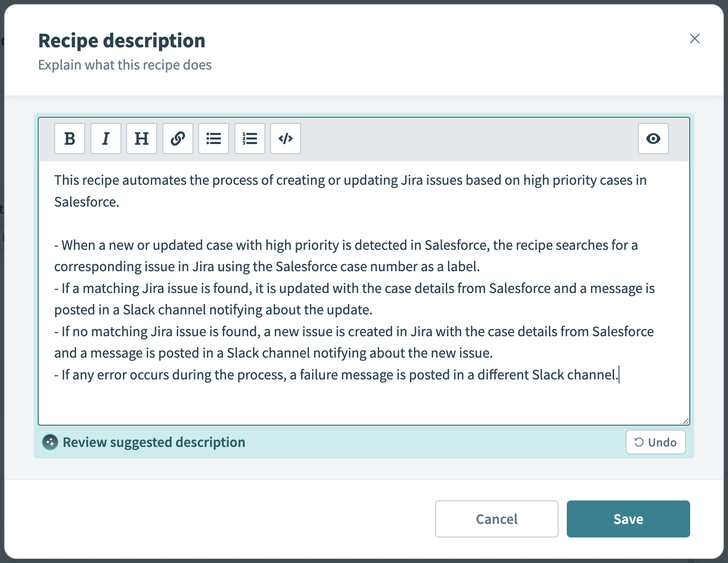Insert a heading using the H button

click(x=141, y=139)
